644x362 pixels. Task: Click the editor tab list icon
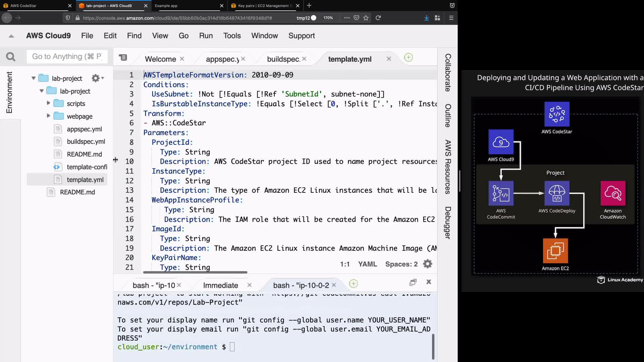point(123,58)
